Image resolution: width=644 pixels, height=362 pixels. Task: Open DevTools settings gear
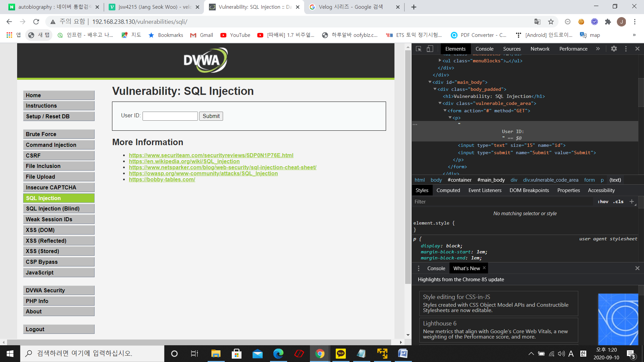(x=614, y=49)
